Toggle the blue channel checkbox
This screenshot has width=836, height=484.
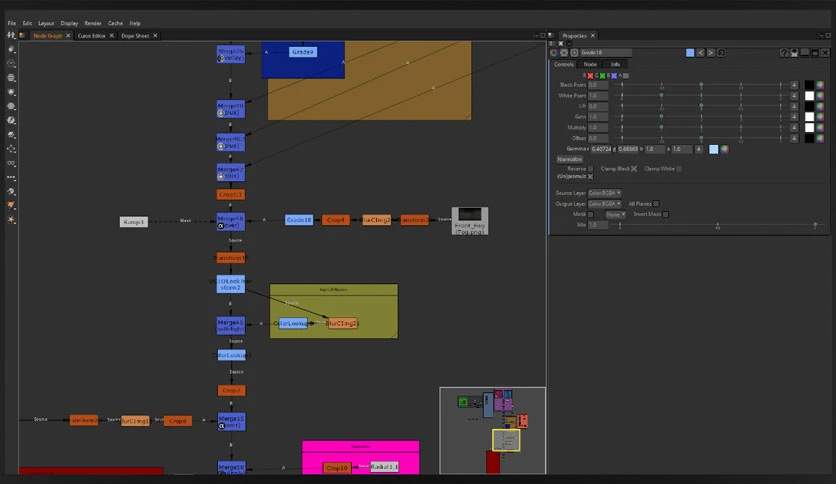tap(614, 76)
